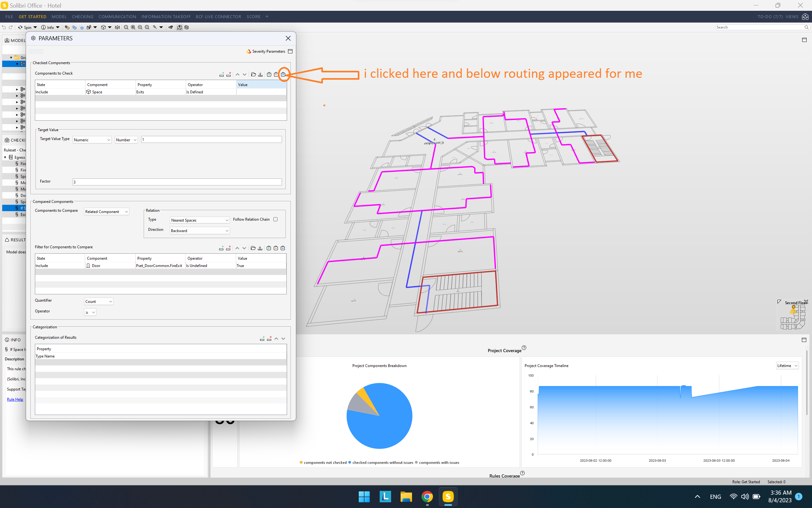Viewport: 812px width, 508px height.
Task: Click the search magnifier icon at top right
Action: click(806, 27)
